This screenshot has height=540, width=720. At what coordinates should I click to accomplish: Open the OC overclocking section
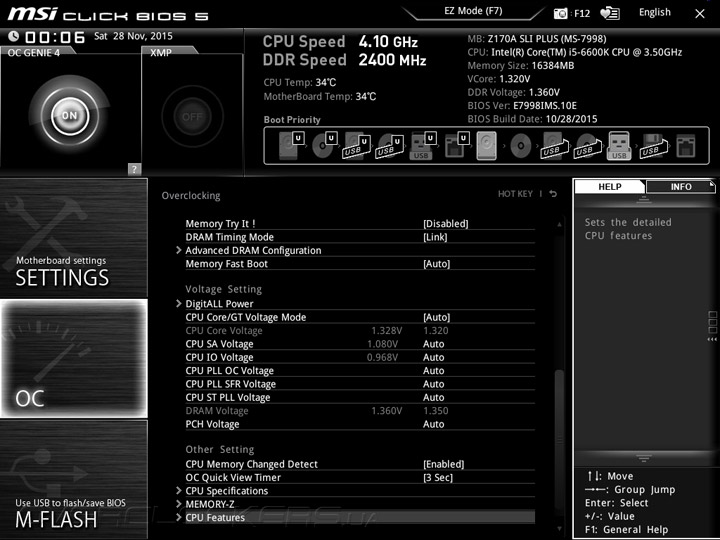click(74, 358)
